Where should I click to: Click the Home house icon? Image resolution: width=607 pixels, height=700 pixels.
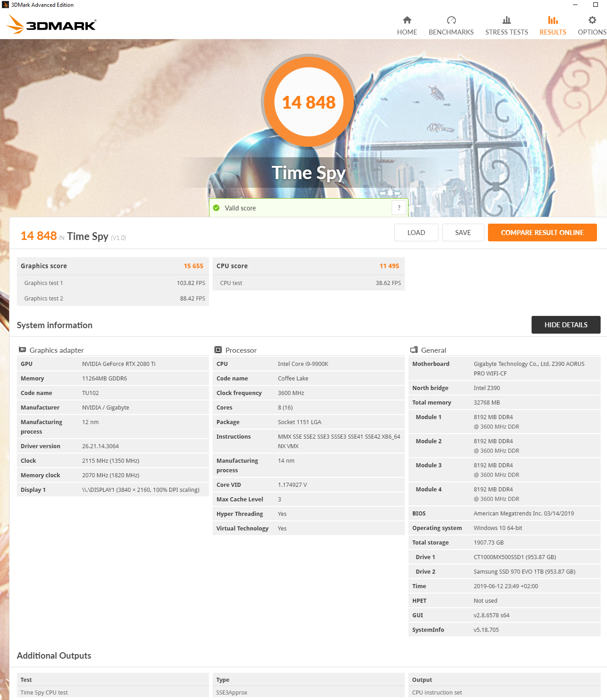(407, 20)
